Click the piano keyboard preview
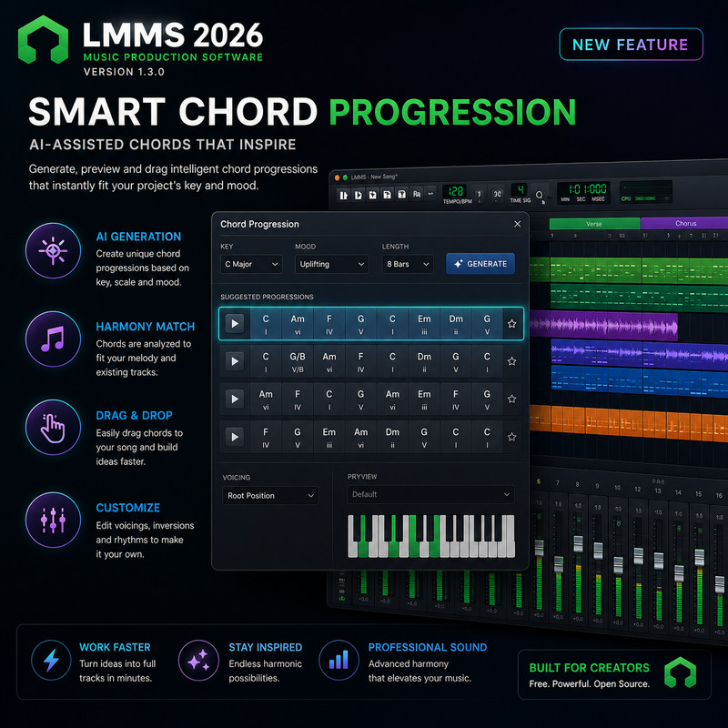Viewport: 728px width, 728px height. pos(430,536)
